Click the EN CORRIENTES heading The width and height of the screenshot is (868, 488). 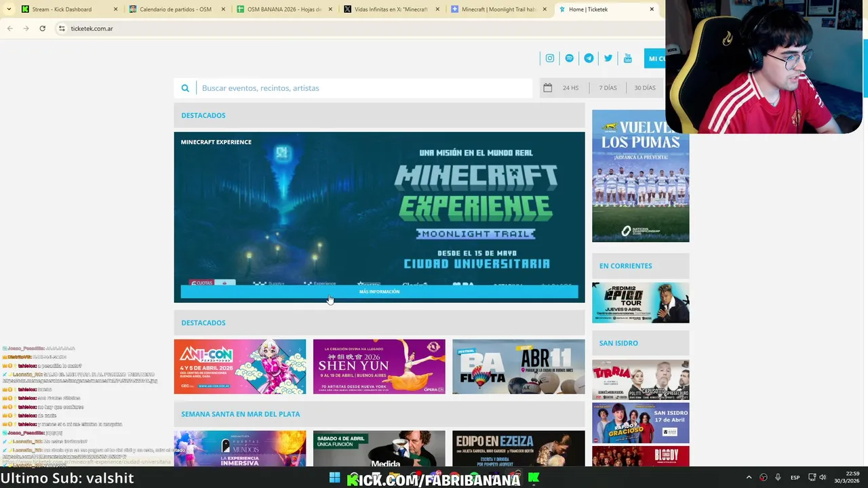625,266
